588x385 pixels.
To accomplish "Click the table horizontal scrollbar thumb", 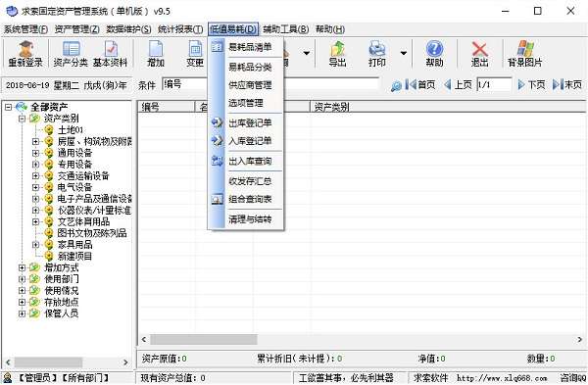I will click(x=204, y=340).
